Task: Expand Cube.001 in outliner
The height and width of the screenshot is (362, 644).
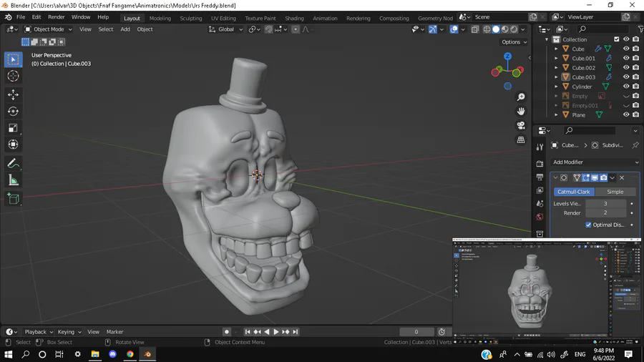Action: [556, 58]
